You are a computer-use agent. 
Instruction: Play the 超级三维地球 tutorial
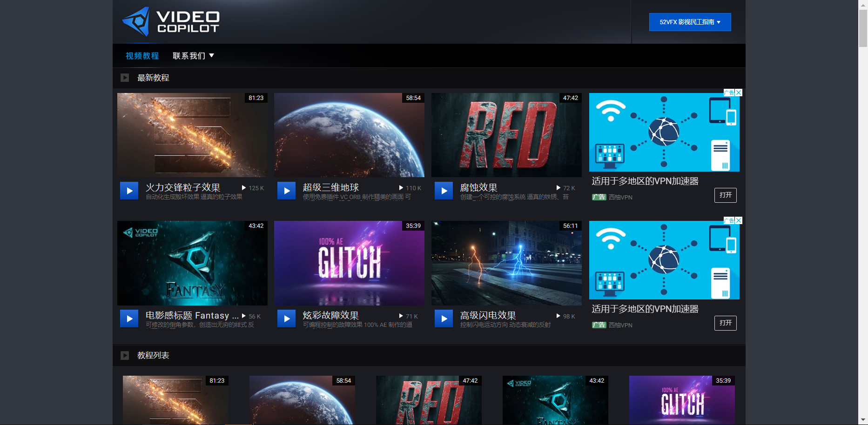click(286, 191)
